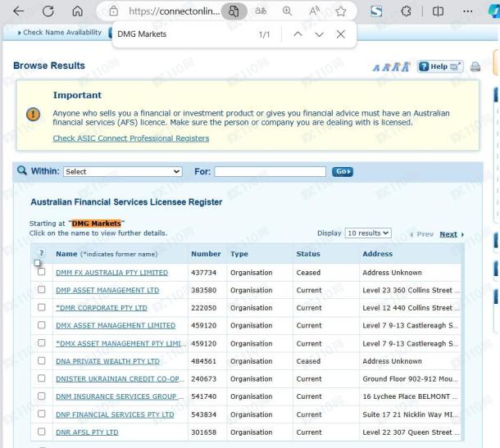The width and height of the screenshot is (500, 448).
Task: Tick checkbox for *DMR CORPORATE PTY LTD
Action: (42, 307)
